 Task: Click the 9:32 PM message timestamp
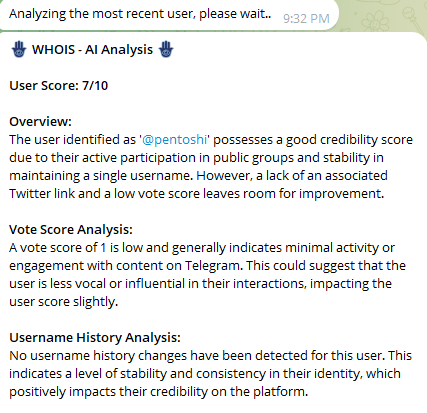[306, 18]
